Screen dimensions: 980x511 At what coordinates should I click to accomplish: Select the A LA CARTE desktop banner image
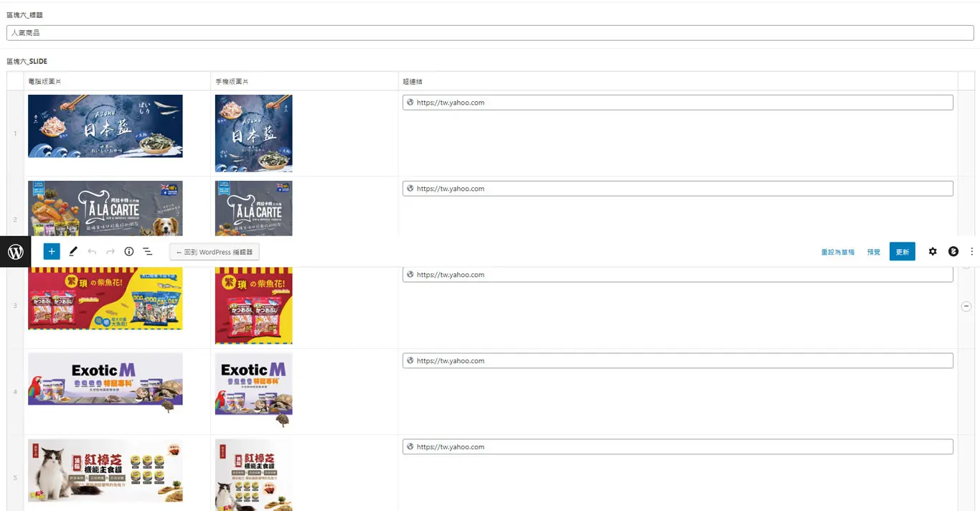click(x=105, y=208)
